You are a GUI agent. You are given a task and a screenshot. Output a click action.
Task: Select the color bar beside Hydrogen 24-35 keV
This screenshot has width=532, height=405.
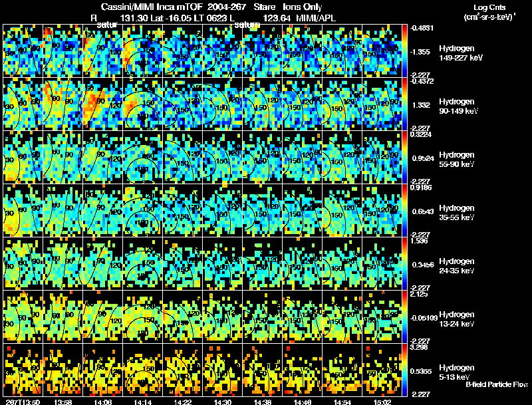tap(404, 264)
